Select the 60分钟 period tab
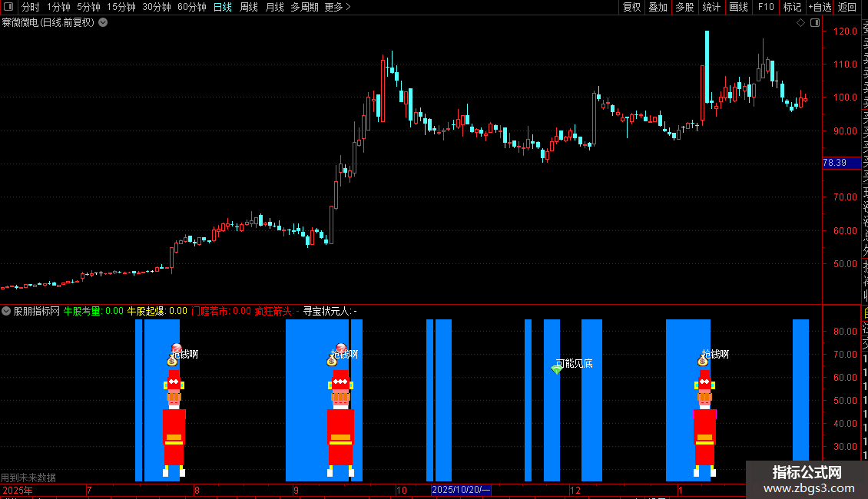 point(191,7)
